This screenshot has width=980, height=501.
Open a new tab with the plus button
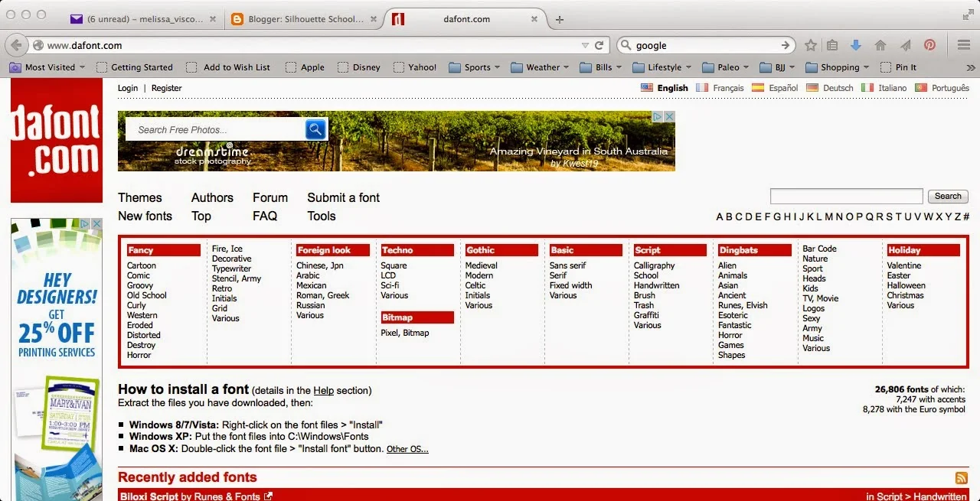(560, 19)
